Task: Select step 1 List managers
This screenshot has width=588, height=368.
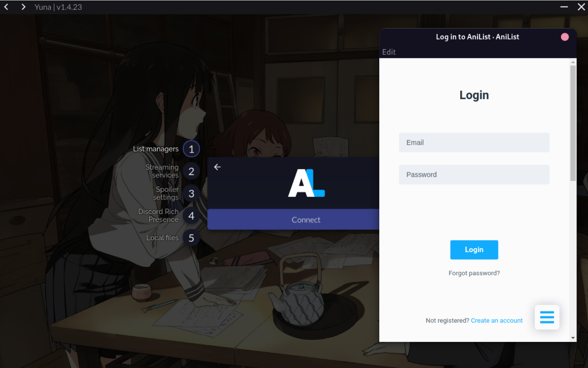Action: coord(191,149)
